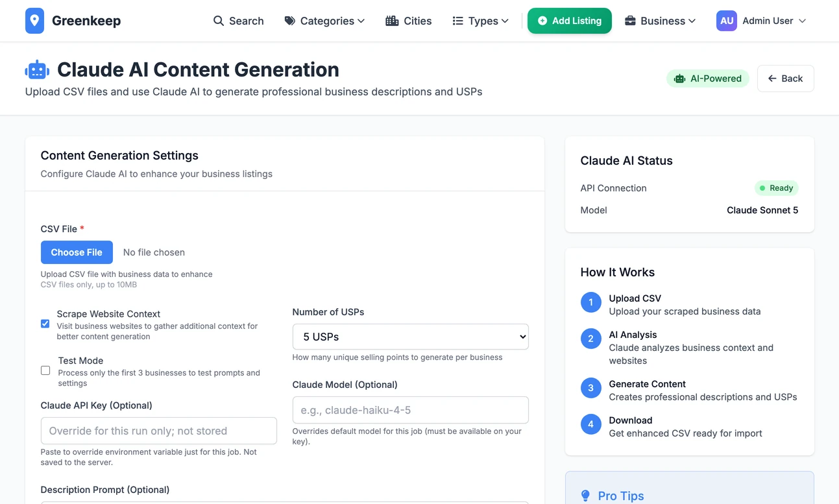Expand the Categories menu chevron
The width and height of the screenshot is (839, 504).
click(361, 21)
